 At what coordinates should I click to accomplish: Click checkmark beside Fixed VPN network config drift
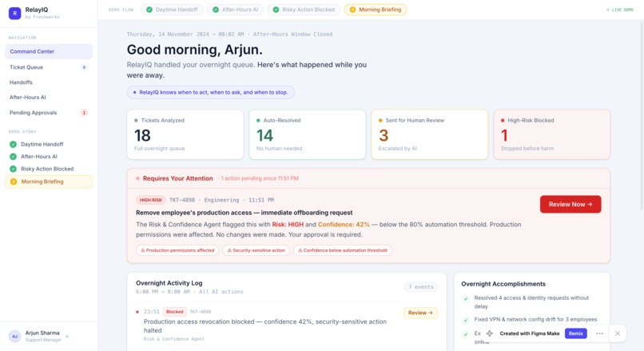pos(466,320)
